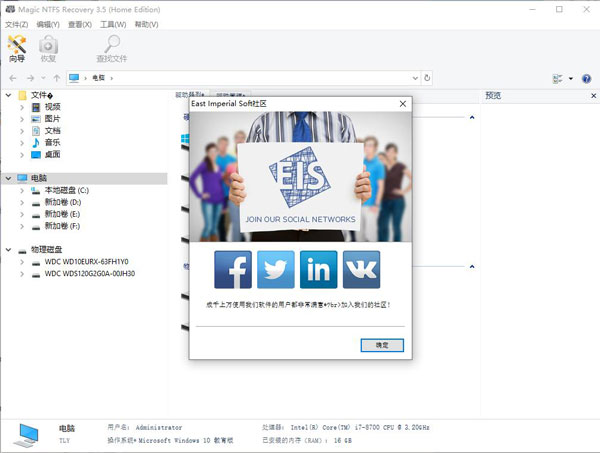This screenshot has height=453, width=600.
Task: Open the 帮助(V) menu
Action: [146, 24]
